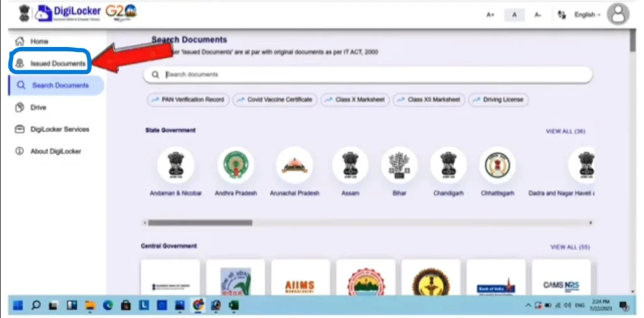The image size is (644, 318).
Task: Open the user profile avatar
Action: click(x=618, y=14)
